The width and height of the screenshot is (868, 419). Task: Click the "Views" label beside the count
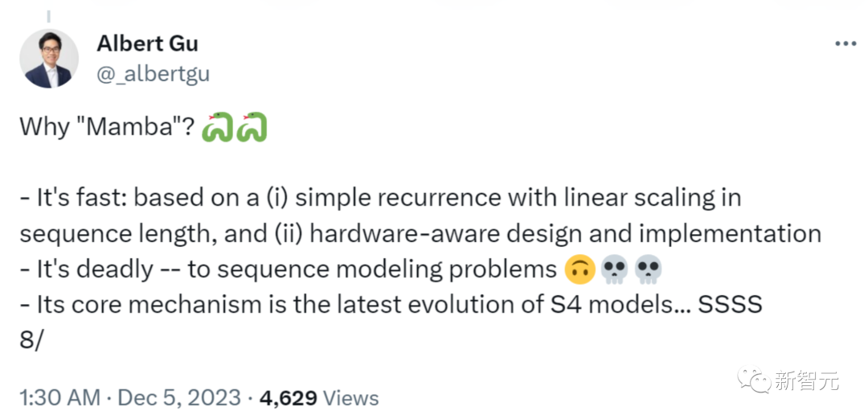tap(352, 397)
